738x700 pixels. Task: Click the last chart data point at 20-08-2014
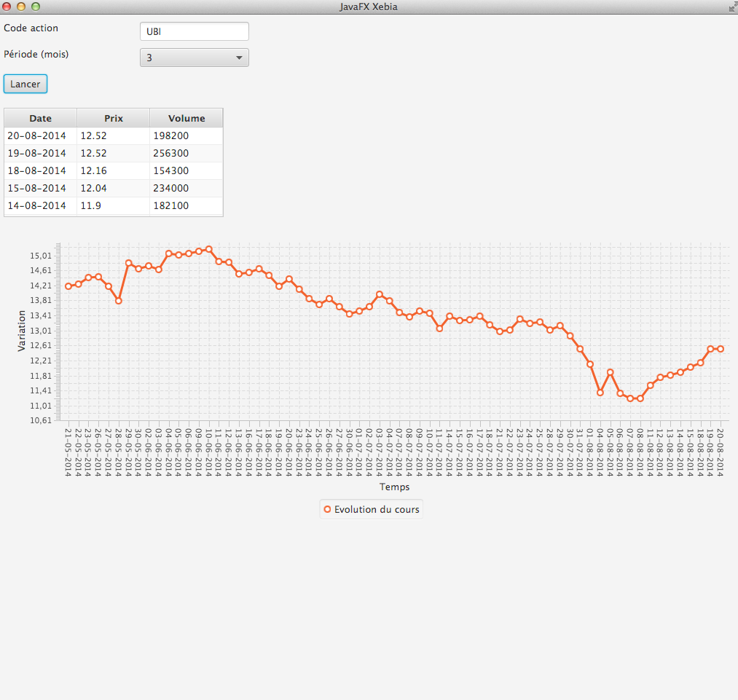point(721,349)
